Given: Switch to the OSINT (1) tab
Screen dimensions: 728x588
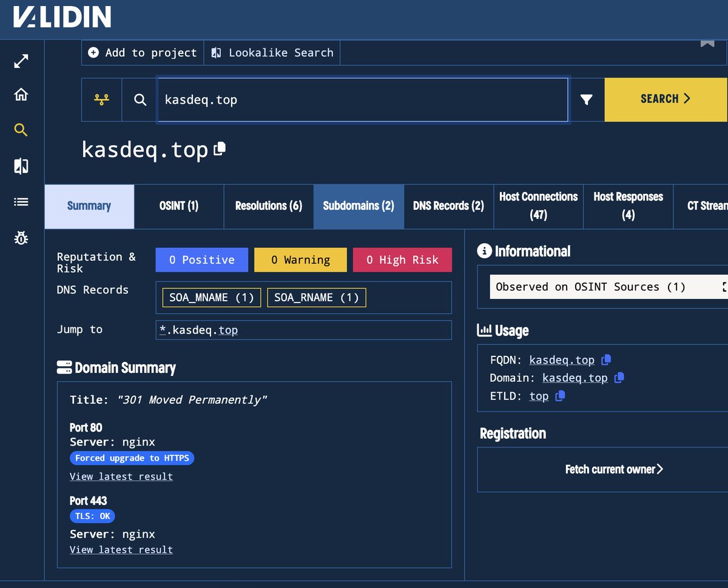Looking at the screenshot, I should (x=179, y=206).
